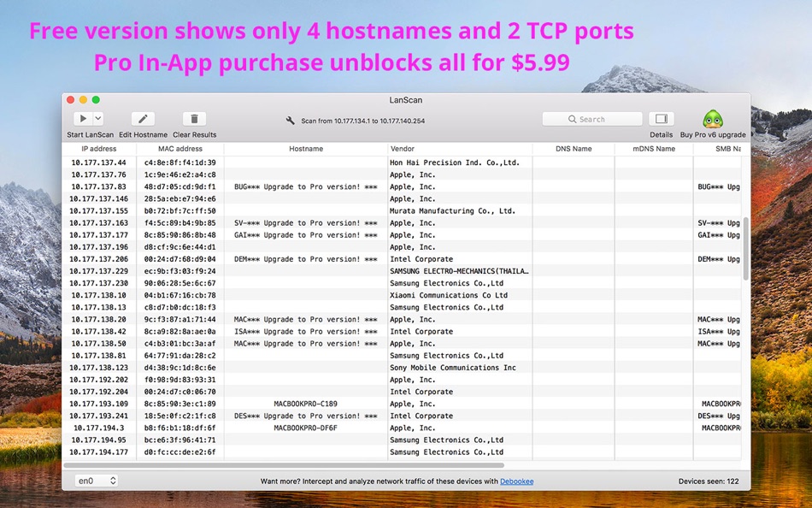This screenshot has height=508, width=812.
Task: Click the Devices seen: 122 status text
Action: [x=709, y=481]
